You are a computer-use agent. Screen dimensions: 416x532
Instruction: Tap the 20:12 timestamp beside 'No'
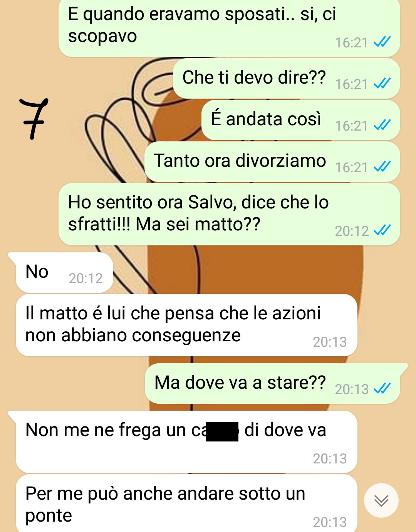pyautogui.click(x=86, y=278)
